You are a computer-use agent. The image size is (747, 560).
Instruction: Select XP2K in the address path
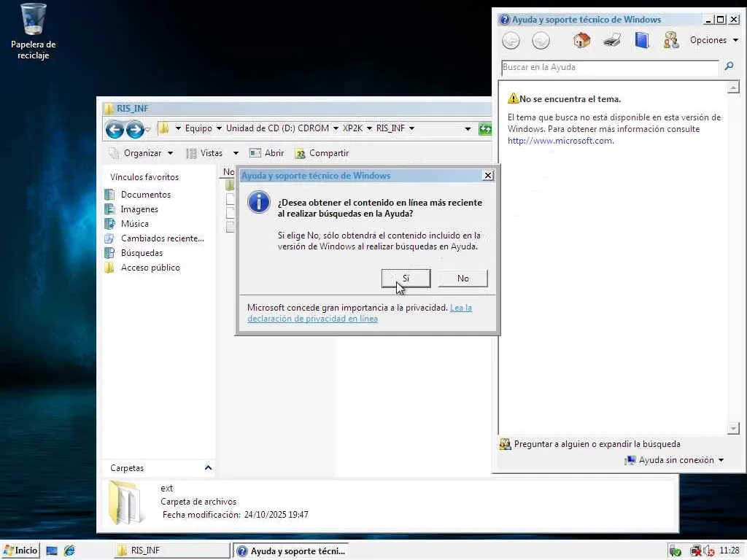tap(352, 128)
